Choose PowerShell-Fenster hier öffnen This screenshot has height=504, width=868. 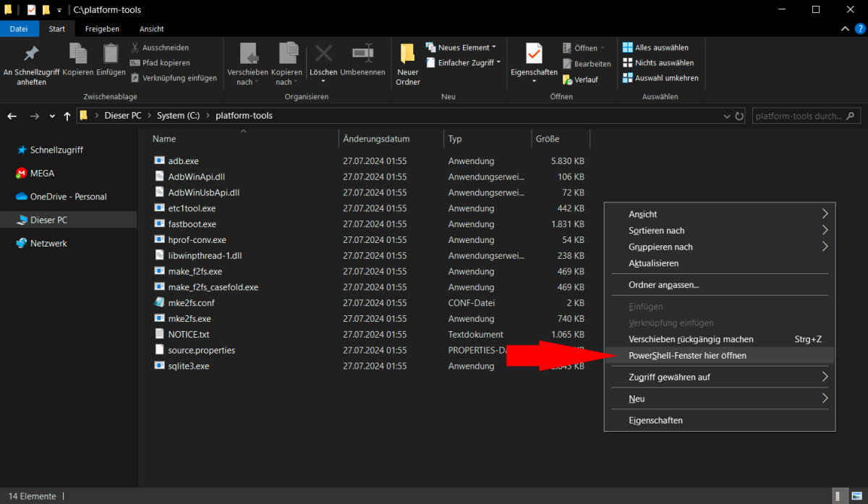(720, 356)
